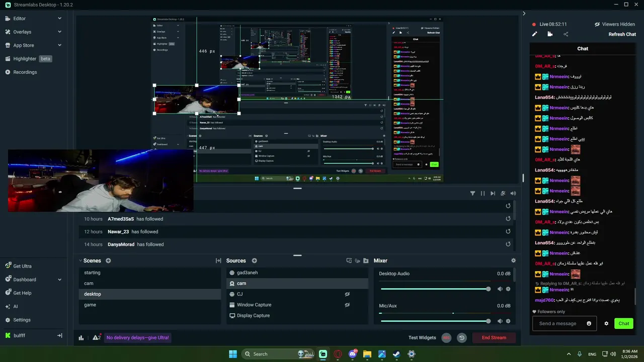The image size is (644, 362).
Task: Mute event alerts with speaker icon
Action: [513, 193]
